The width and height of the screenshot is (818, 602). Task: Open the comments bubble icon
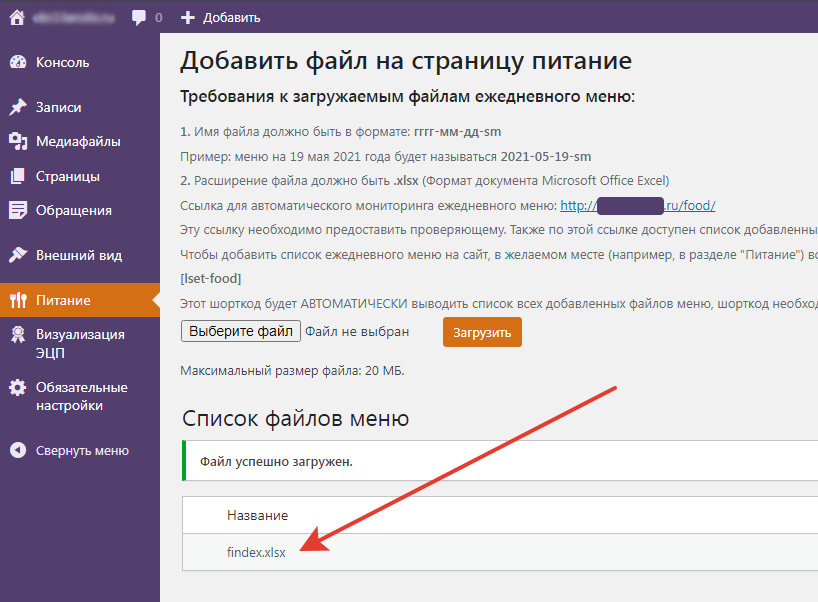(x=139, y=17)
